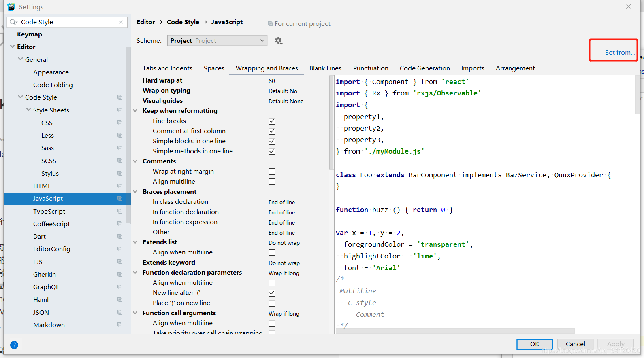Collapse the Comments section

(x=136, y=161)
